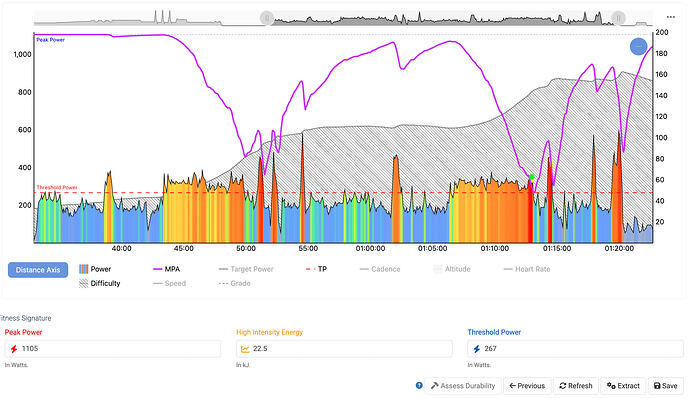Open the three-dots chart options menu
The height and width of the screenshot is (398, 690).
[x=670, y=17]
